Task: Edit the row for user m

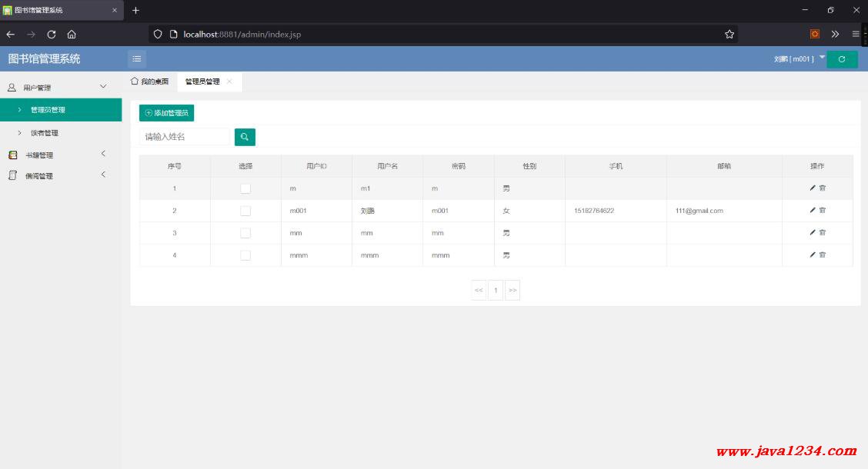Action: coord(812,188)
